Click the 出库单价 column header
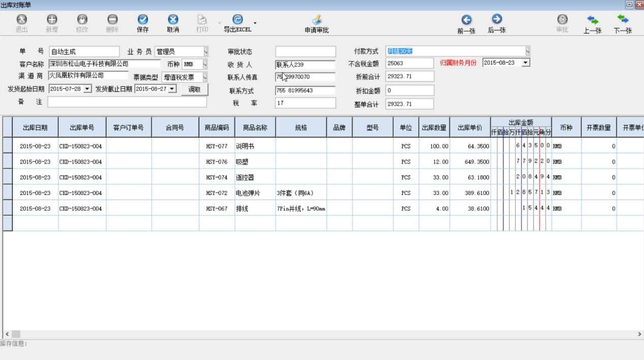 click(470, 127)
